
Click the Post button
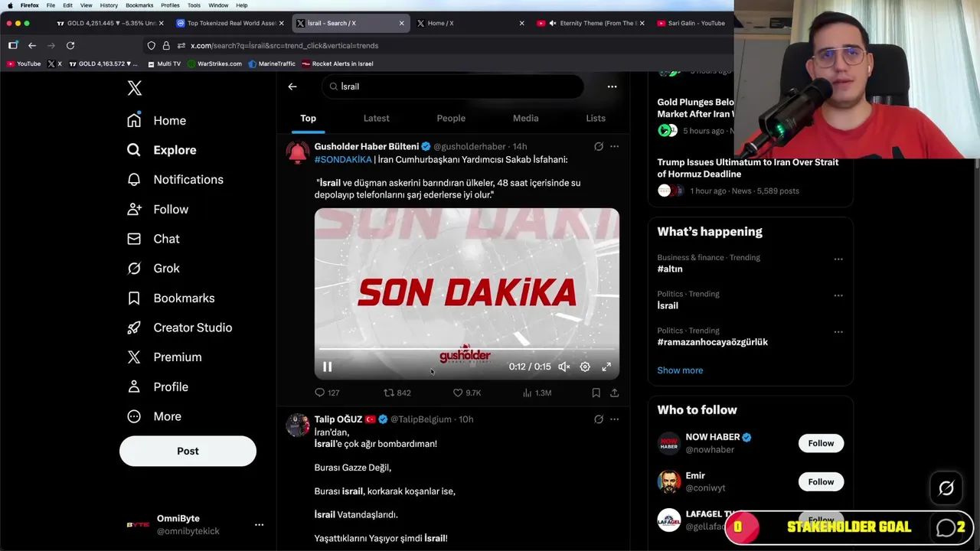pos(188,451)
